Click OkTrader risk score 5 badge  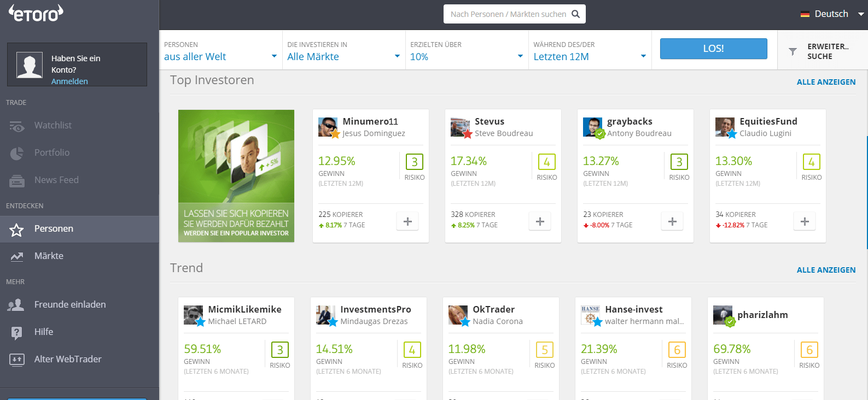pyautogui.click(x=545, y=350)
